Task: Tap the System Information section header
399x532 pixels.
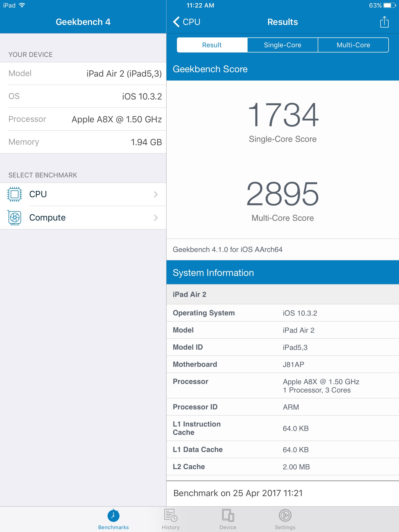Action: coord(283,273)
